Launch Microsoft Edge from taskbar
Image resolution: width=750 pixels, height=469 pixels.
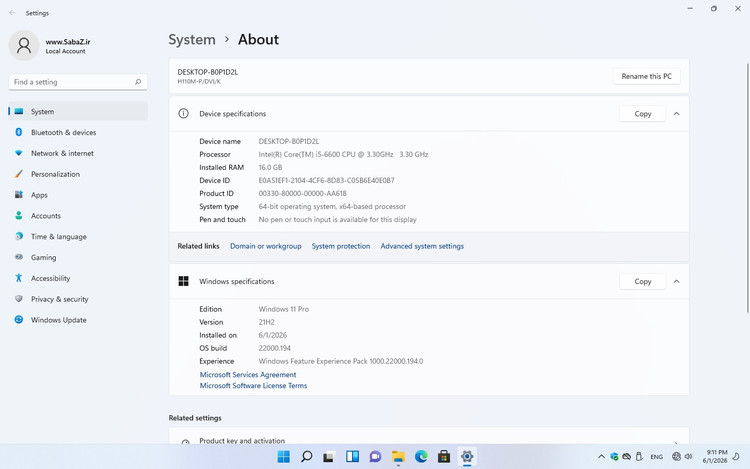(x=421, y=457)
